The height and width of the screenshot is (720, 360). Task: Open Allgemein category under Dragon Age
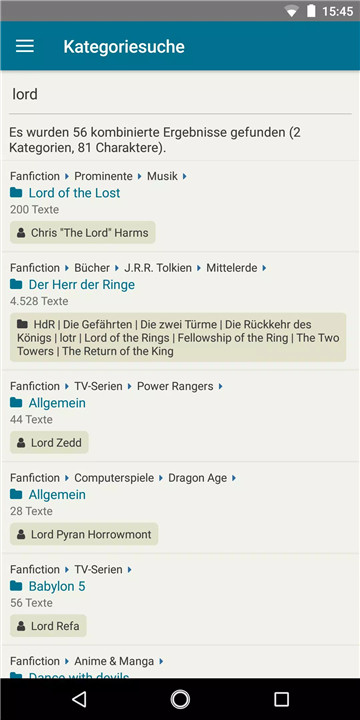coord(57,495)
